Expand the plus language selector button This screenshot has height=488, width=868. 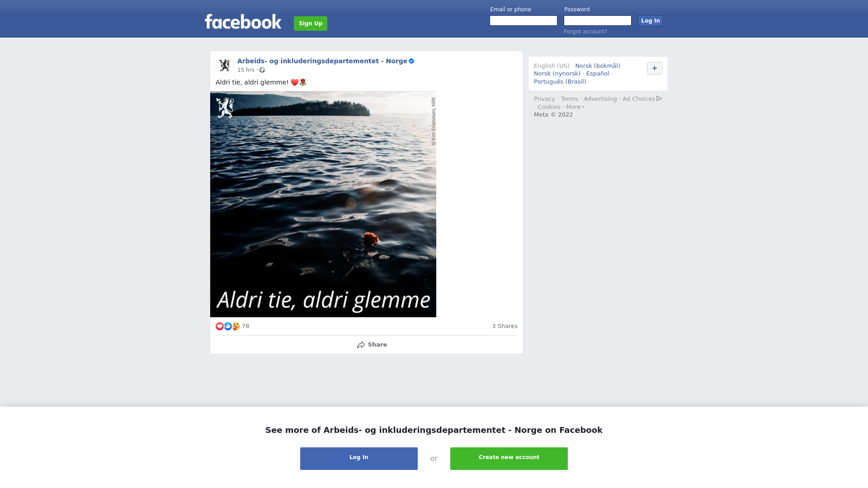[x=654, y=68]
